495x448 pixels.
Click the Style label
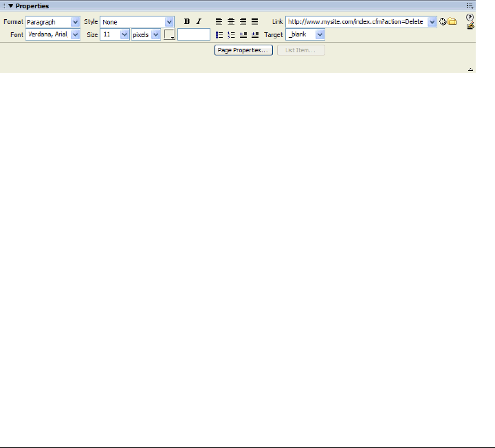91,22
